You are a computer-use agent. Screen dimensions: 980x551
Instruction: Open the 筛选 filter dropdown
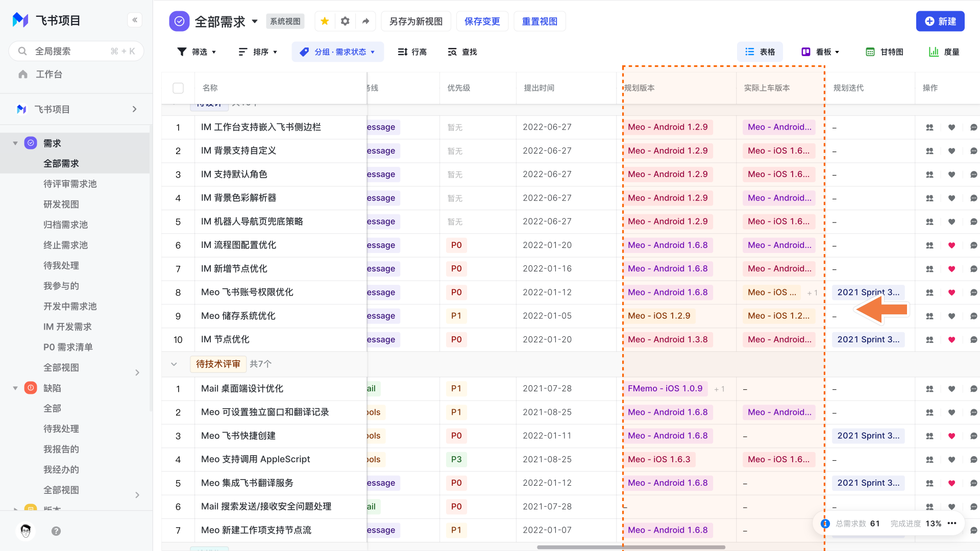coord(197,52)
